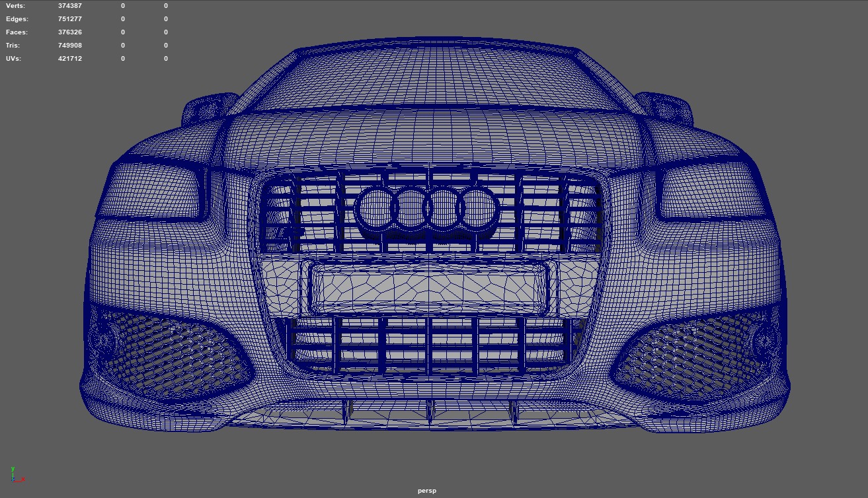The image size is (868, 498).
Task: Select the lower grille bars below the plate
Action: pos(430,345)
